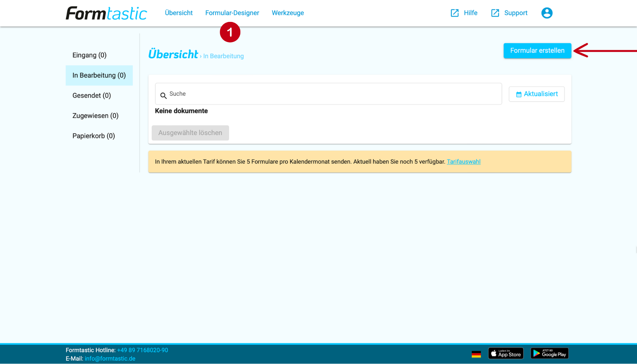Open the App Store download badge

[x=506, y=353]
